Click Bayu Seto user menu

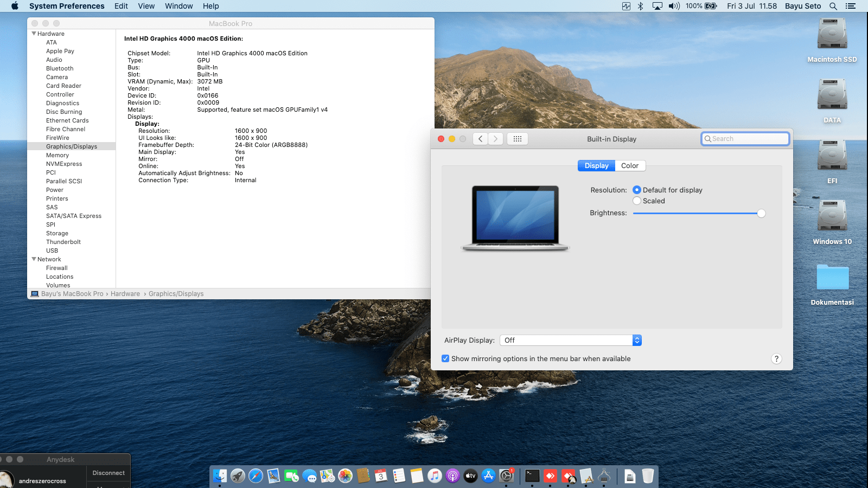[x=803, y=6]
